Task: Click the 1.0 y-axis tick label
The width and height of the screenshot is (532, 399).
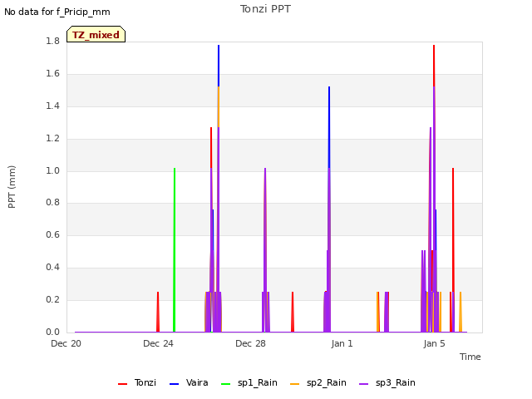Action: pyautogui.click(x=52, y=170)
